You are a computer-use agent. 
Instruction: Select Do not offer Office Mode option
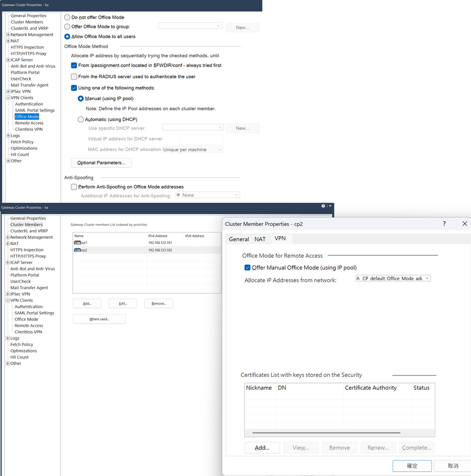pyautogui.click(x=67, y=17)
